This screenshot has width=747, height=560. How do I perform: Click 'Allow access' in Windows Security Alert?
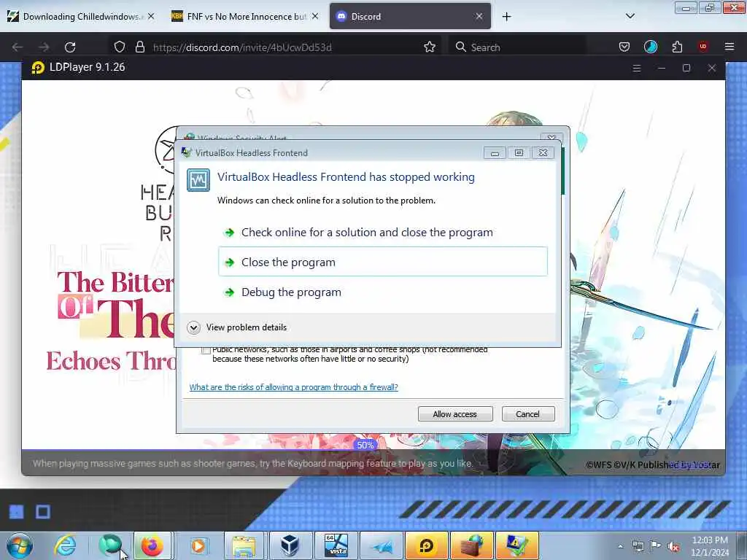click(x=455, y=414)
